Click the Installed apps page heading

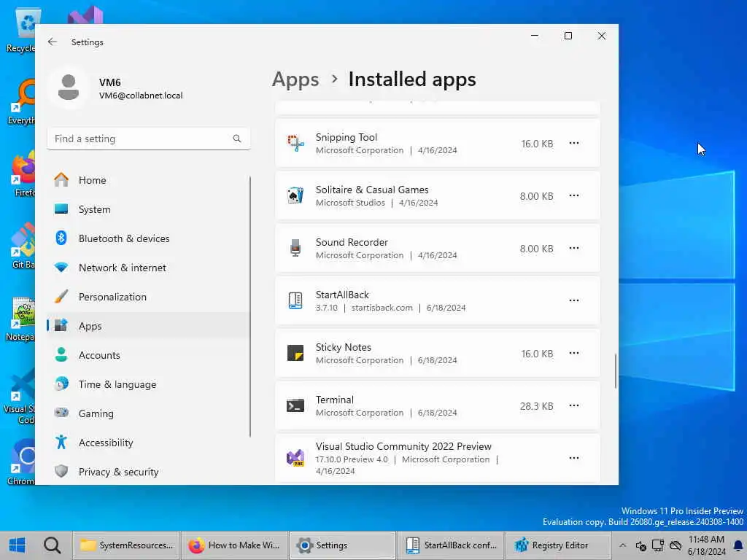coord(412,79)
